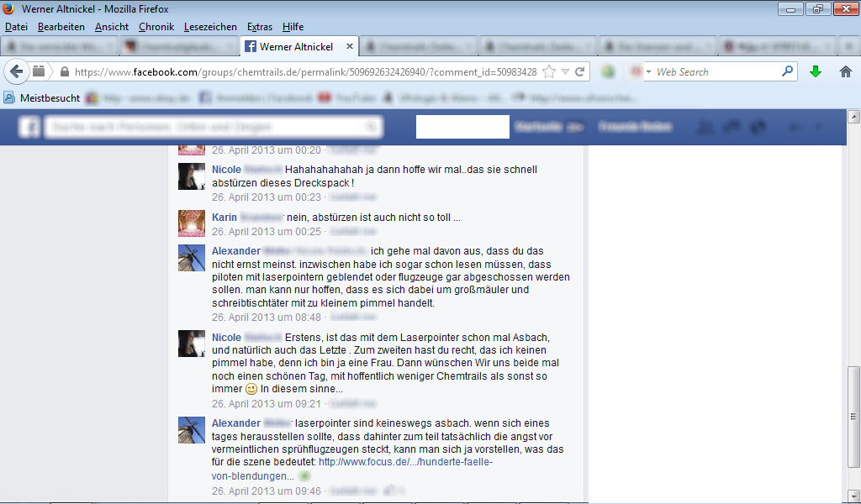This screenshot has height=504, width=861.
Task: Click the Facebook search box
Action: (x=213, y=127)
